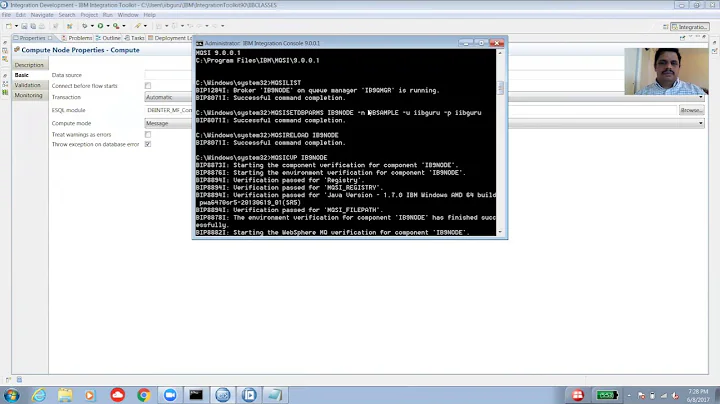Image resolution: width=720 pixels, height=404 pixels.
Task: Open the Windows Start button
Action: pyautogui.click(x=11, y=395)
